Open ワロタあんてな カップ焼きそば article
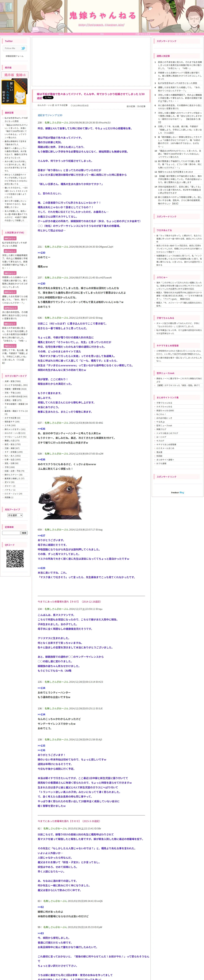This screenshot has width=204, height=980. coord(179,238)
